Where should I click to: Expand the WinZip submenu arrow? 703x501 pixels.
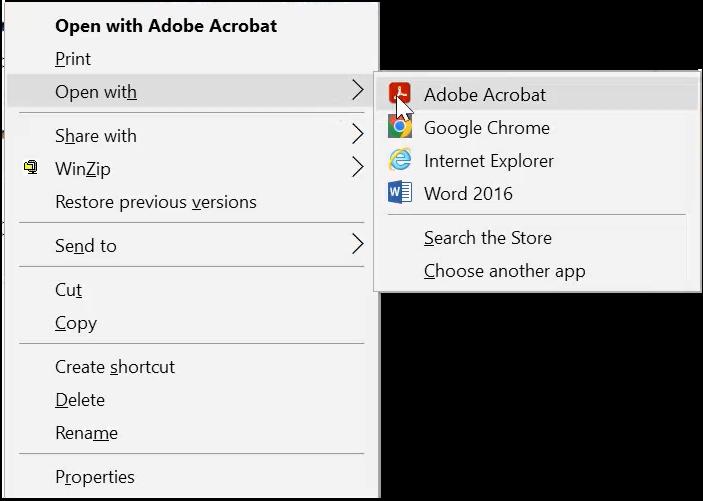[357, 167]
